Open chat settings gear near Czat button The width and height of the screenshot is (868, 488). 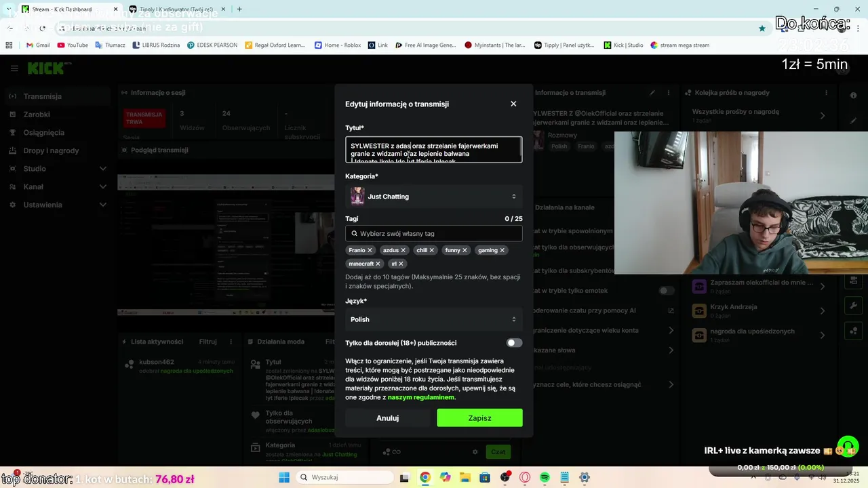pos(475,451)
